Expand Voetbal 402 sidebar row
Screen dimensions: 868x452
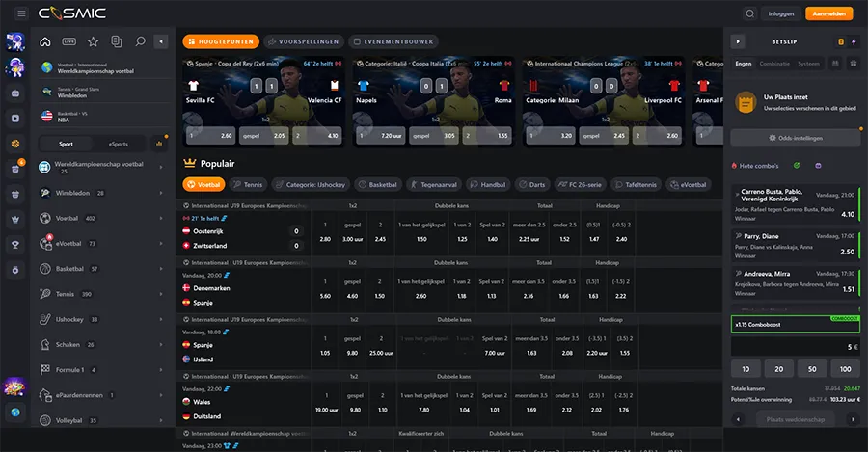click(x=103, y=219)
